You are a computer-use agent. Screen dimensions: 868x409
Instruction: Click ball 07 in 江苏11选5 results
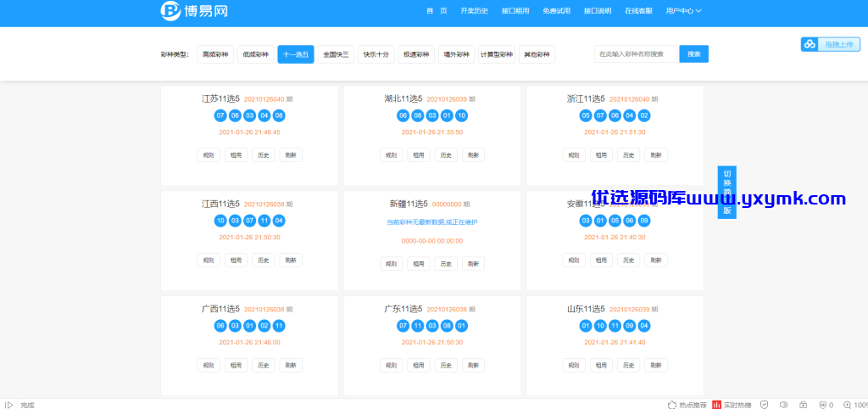220,116
